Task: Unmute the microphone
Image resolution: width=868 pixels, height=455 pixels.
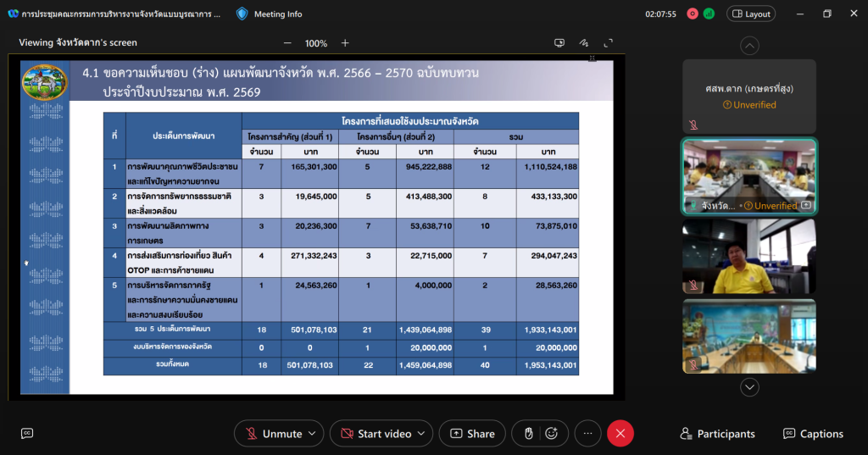Action: (273, 434)
